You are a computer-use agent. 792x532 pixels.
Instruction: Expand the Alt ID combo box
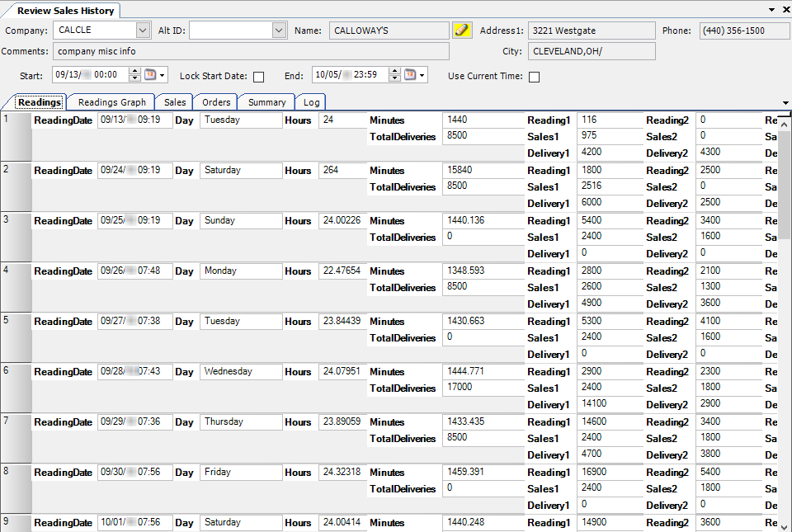[x=279, y=31]
